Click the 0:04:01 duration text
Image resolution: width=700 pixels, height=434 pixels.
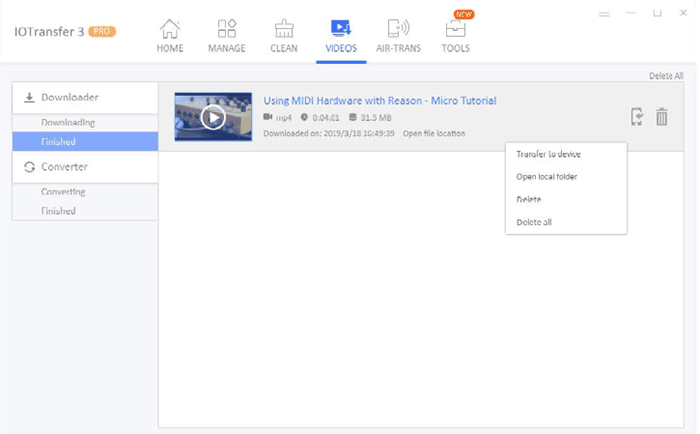tap(325, 117)
